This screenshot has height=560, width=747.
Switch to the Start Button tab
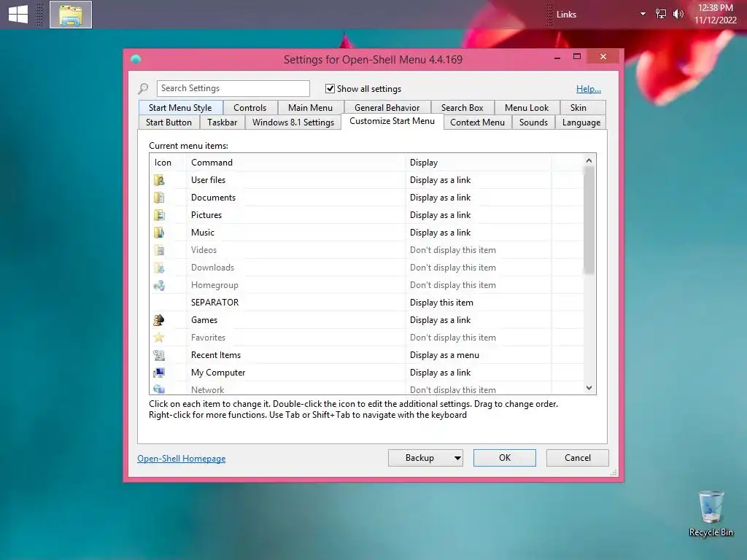tap(169, 122)
